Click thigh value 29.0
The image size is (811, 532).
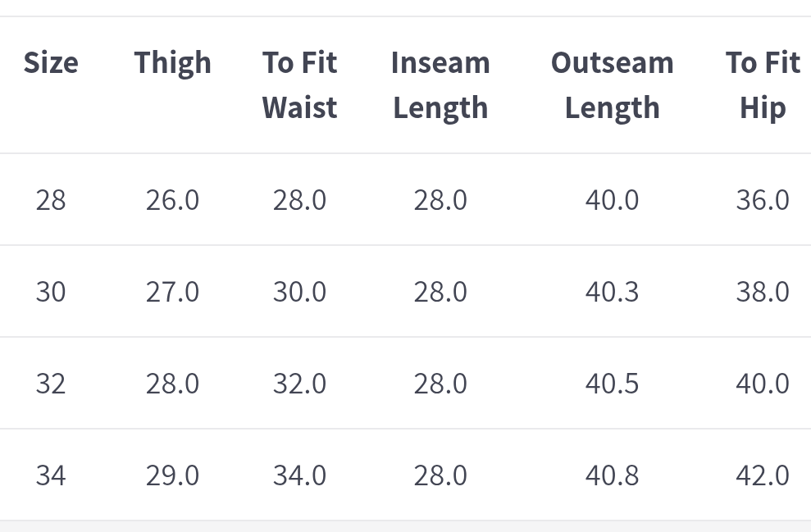(x=172, y=475)
